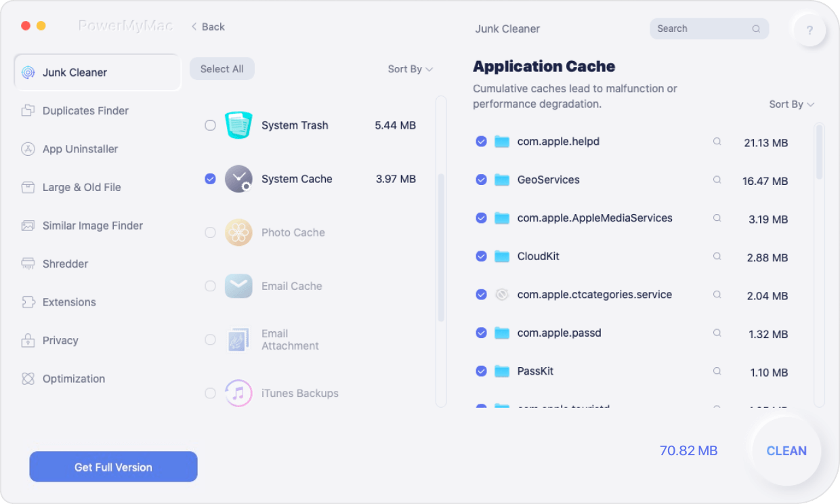This screenshot has width=840, height=504.
Task: Click the Shredder sidebar icon
Action: tap(28, 264)
